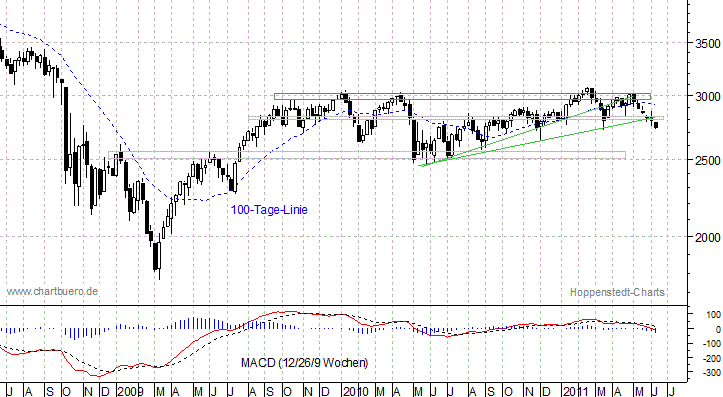Click the March 2009 'M' month label
Screen dimensions: 723x397
[160, 392]
